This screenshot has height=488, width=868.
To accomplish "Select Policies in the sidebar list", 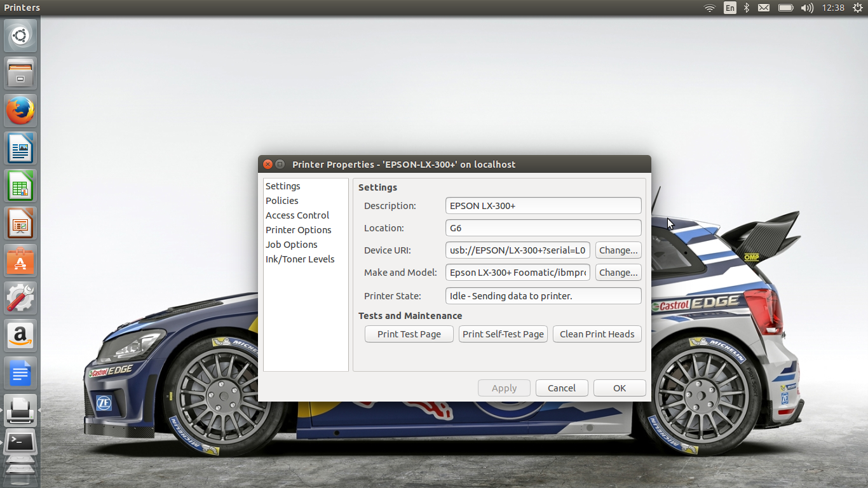I will pyautogui.click(x=282, y=201).
